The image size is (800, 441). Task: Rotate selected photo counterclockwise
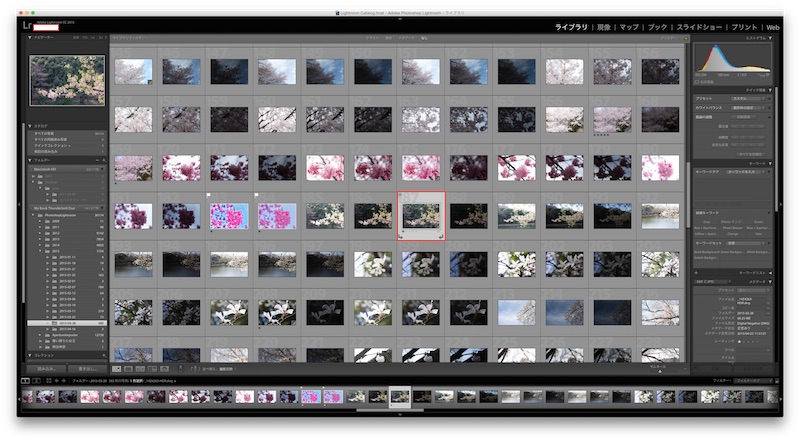pyautogui.click(x=402, y=236)
